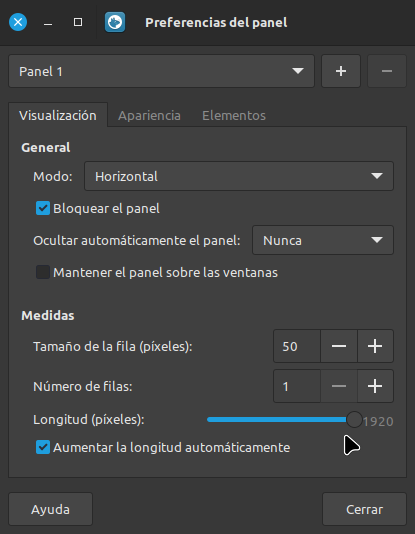Decrease row size with minus stepper
415x534 pixels.
coord(339,346)
